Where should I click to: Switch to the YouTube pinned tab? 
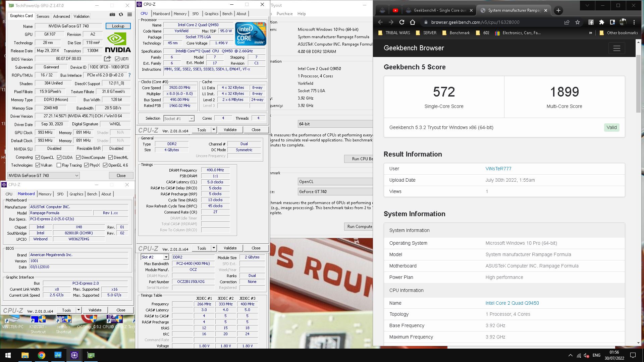pyautogui.click(x=395, y=10)
